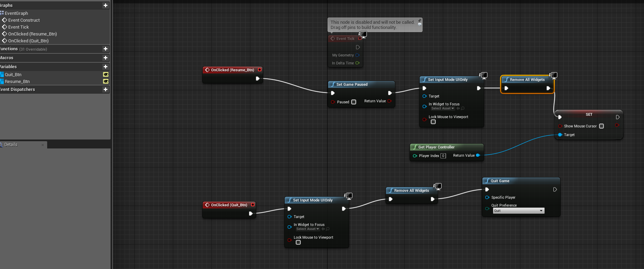This screenshot has width=644, height=269.
Task: Select Event Tick in graph list
Action: point(18,27)
